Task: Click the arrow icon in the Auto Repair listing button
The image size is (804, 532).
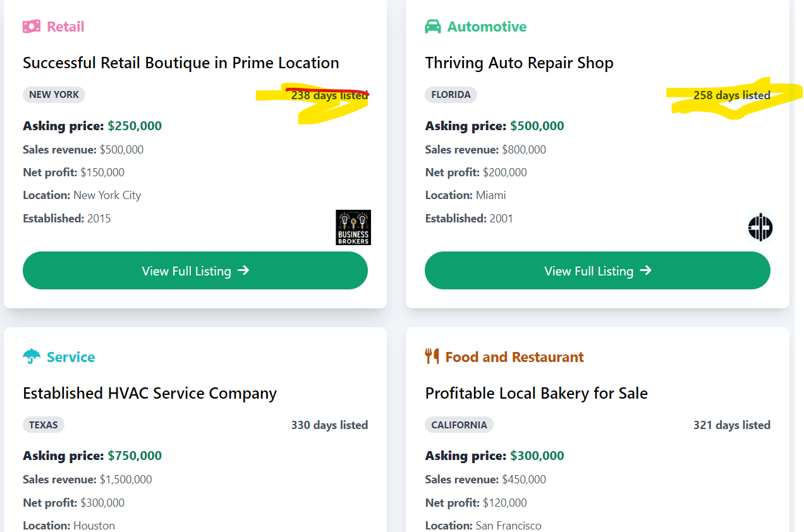Action: point(646,270)
